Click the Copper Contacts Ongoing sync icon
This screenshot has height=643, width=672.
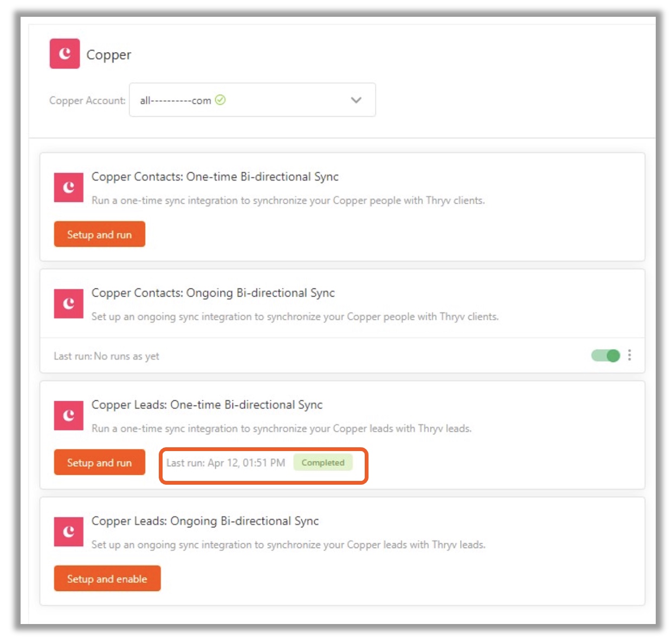[x=69, y=304]
